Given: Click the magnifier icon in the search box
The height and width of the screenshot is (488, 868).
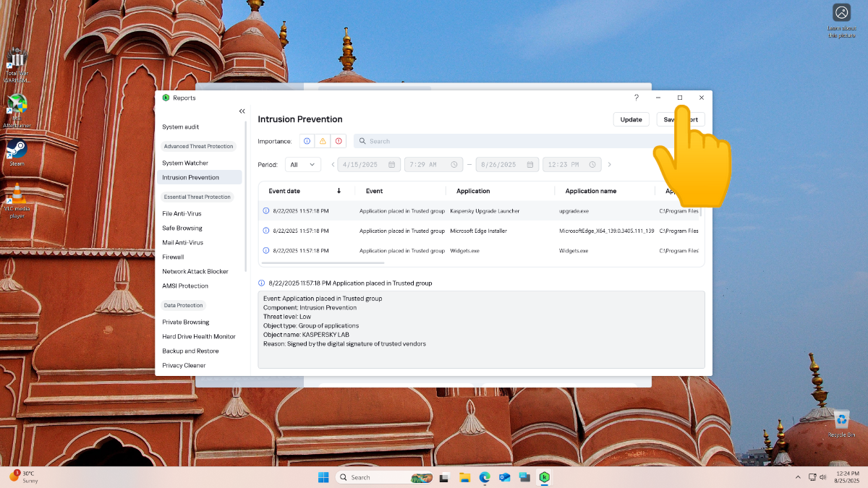Looking at the screenshot, I should (x=362, y=141).
